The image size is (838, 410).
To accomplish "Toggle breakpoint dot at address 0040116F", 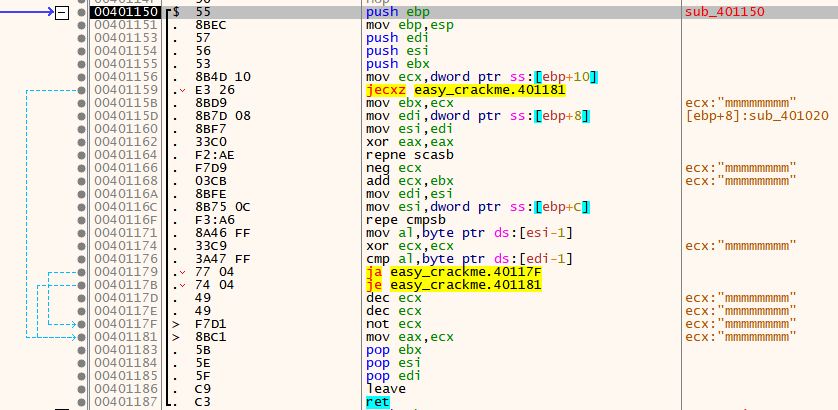I will point(81,220).
